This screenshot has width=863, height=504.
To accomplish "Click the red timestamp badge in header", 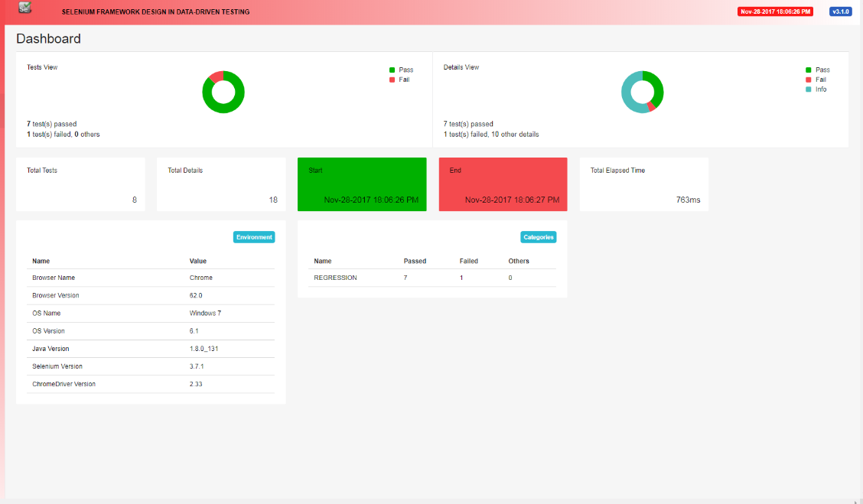I will 775,11.
